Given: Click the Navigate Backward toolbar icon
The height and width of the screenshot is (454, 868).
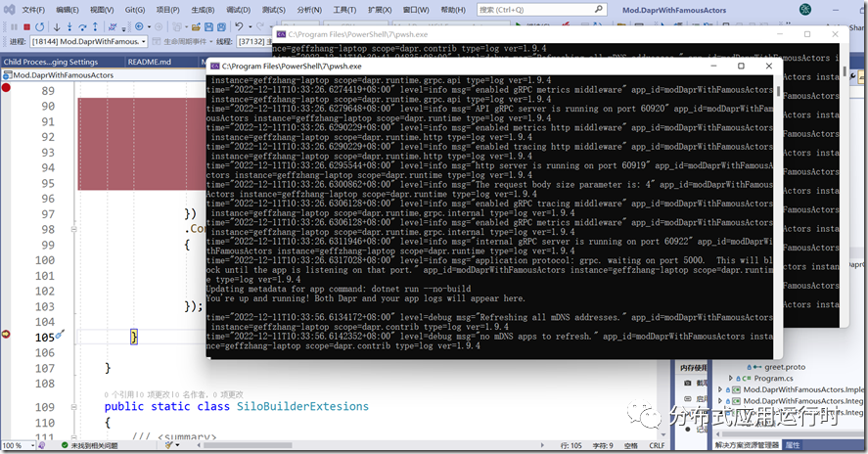Looking at the screenshot, I should point(139,26).
